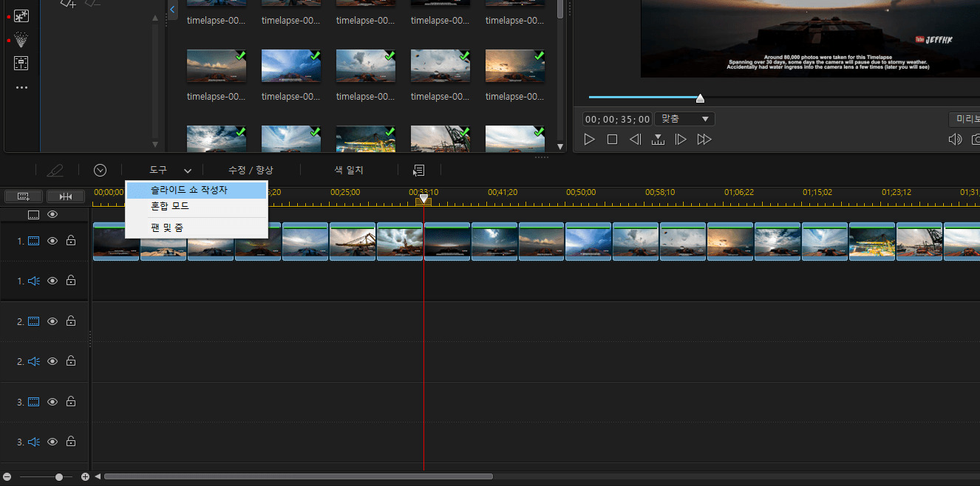Open the particle room sidebar icon
This screenshot has width=980, height=486.
(x=21, y=39)
